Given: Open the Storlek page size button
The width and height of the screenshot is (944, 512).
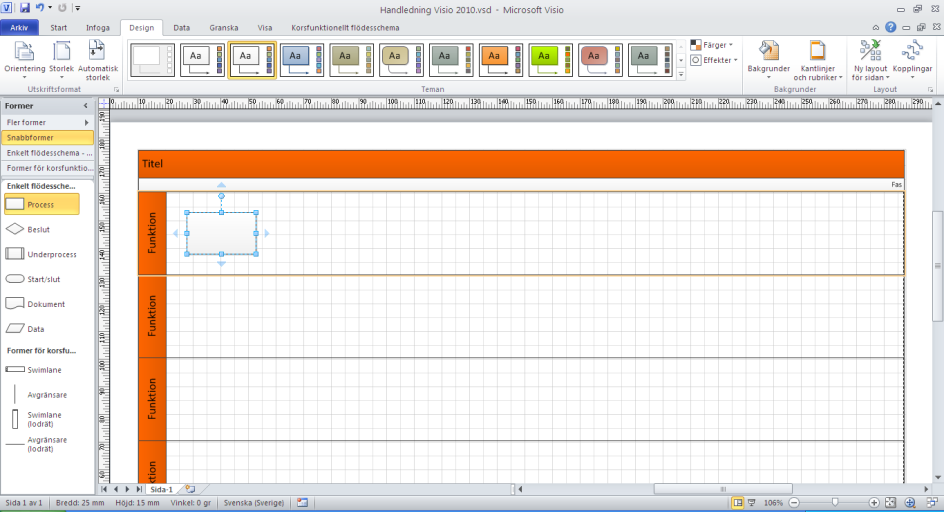Looking at the screenshot, I should (61, 60).
